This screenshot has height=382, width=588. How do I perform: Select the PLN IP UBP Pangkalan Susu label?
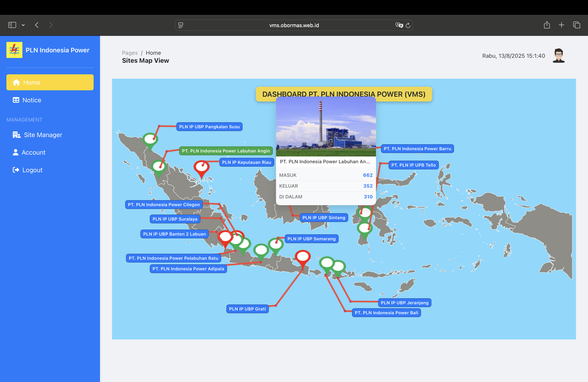(x=209, y=127)
